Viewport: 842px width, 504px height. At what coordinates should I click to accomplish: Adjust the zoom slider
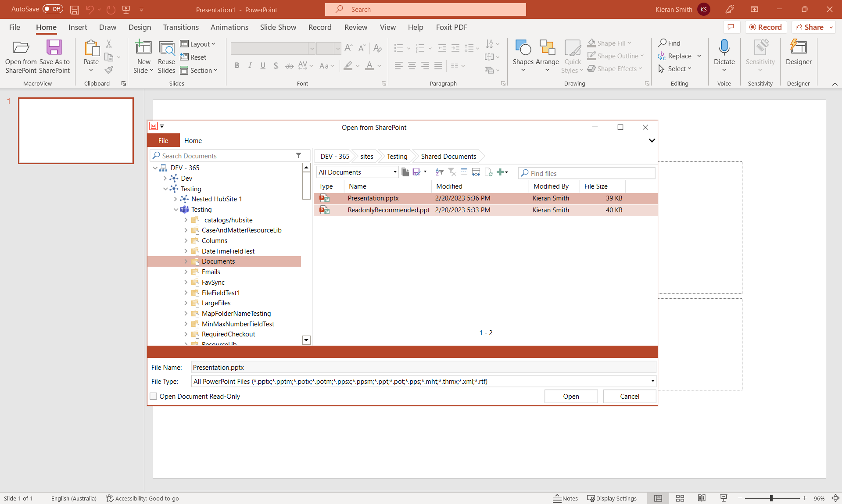pyautogui.click(x=771, y=498)
